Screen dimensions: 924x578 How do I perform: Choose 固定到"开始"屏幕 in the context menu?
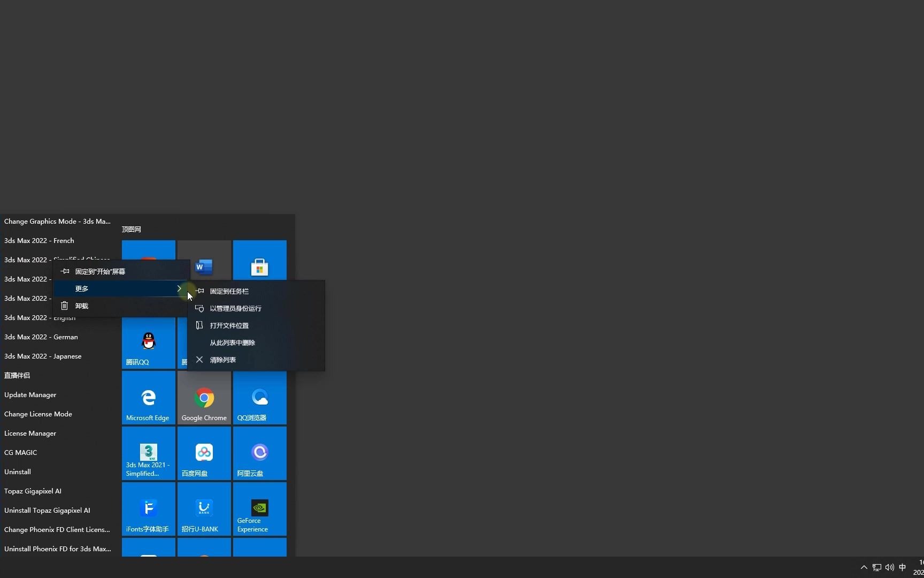click(122, 271)
